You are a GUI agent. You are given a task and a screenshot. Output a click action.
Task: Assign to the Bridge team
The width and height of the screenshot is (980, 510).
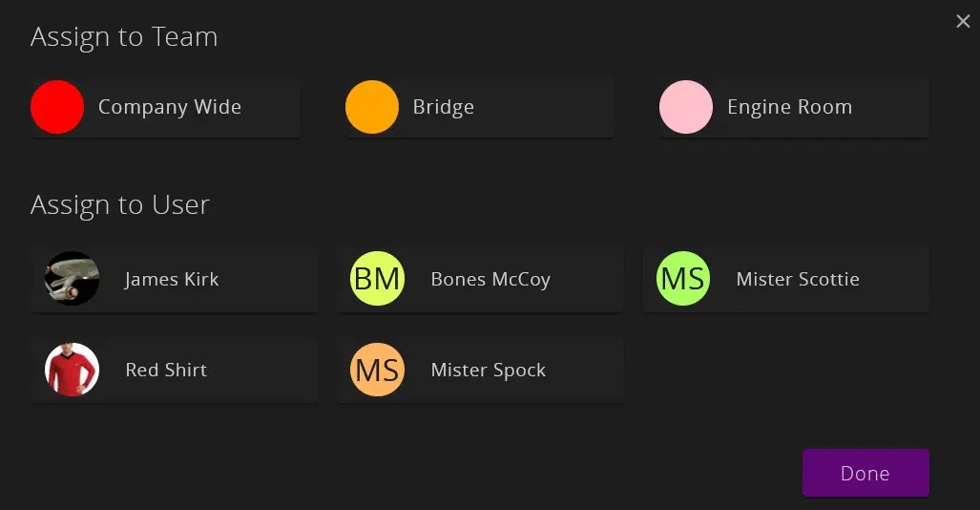point(444,107)
